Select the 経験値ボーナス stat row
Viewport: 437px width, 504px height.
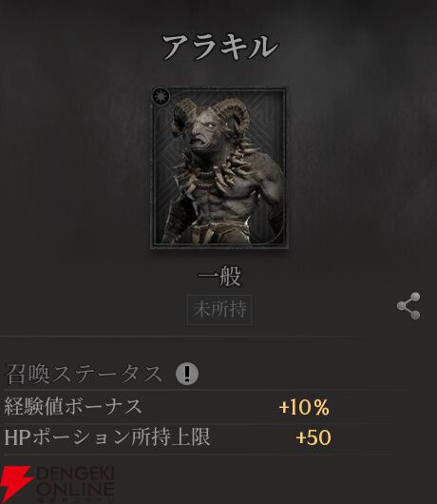pos(205,407)
